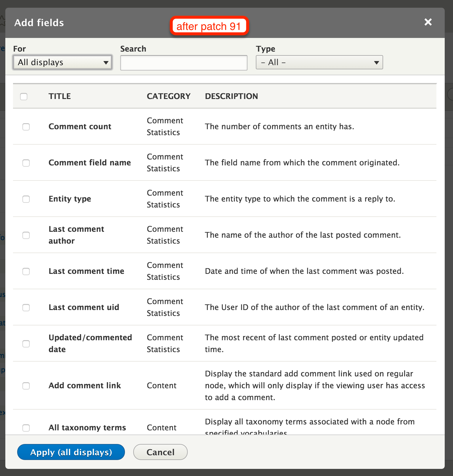
Task: Click the Last comment time title
Action: pos(86,271)
